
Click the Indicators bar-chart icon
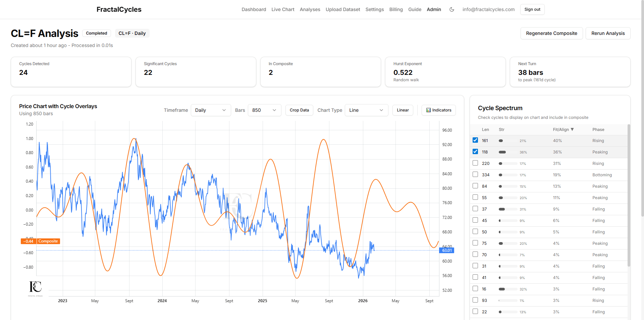click(x=428, y=110)
